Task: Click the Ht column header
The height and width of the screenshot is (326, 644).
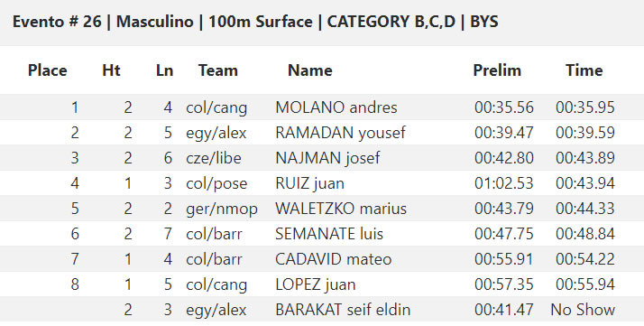Action: tap(111, 70)
